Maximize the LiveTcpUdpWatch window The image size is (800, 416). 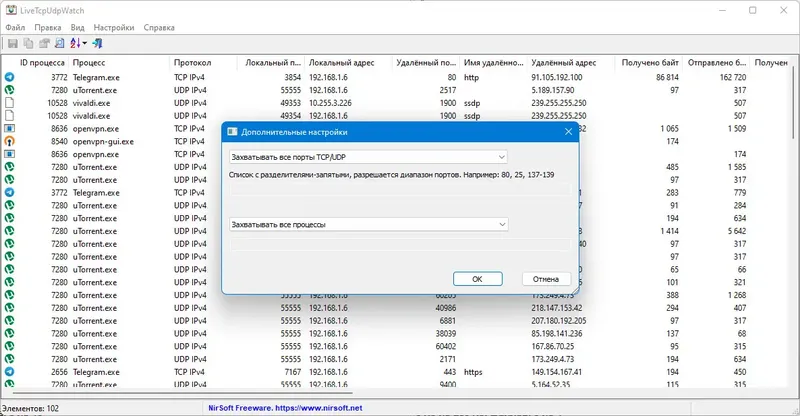pyautogui.click(x=753, y=10)
